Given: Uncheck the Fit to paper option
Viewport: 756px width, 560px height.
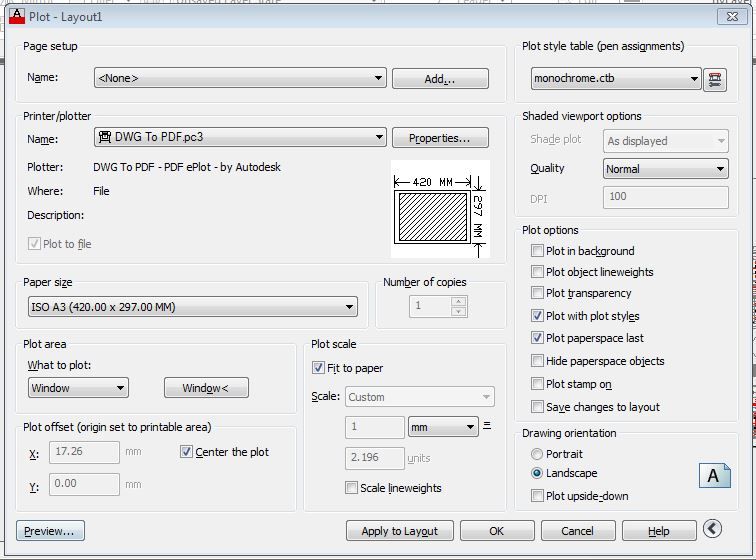Looking at the screenshot, I should 318,368.
